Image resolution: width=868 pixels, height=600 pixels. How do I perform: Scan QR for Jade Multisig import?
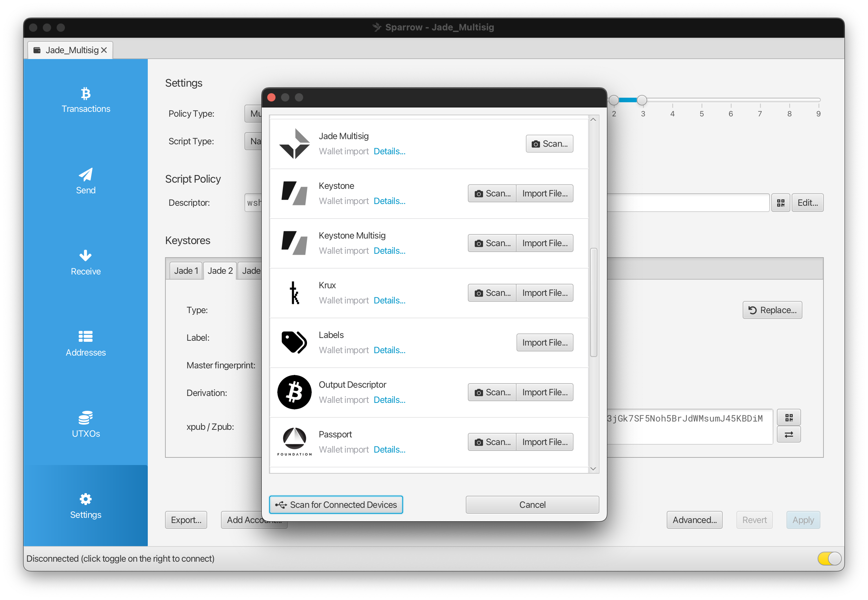(x=550, y=144)
